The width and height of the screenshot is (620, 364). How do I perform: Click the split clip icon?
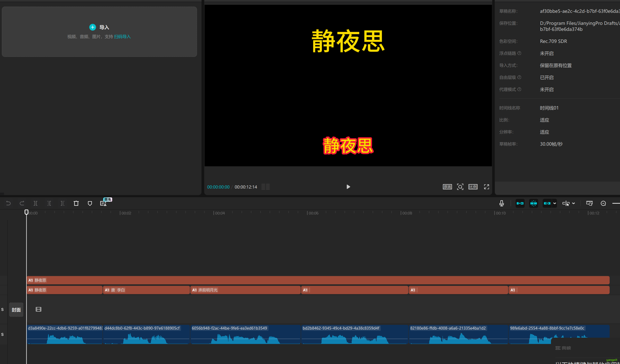tap(35, 203)
